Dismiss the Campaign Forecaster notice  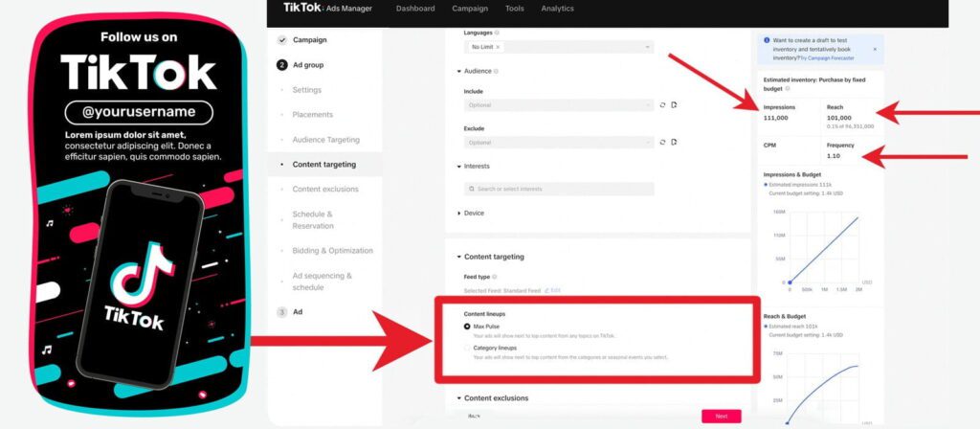coord(874,48)
